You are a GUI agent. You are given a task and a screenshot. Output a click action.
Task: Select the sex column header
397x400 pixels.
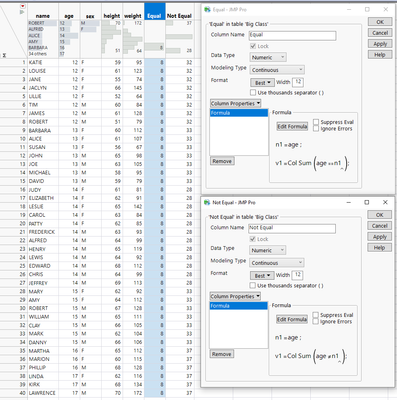[90, 16]
